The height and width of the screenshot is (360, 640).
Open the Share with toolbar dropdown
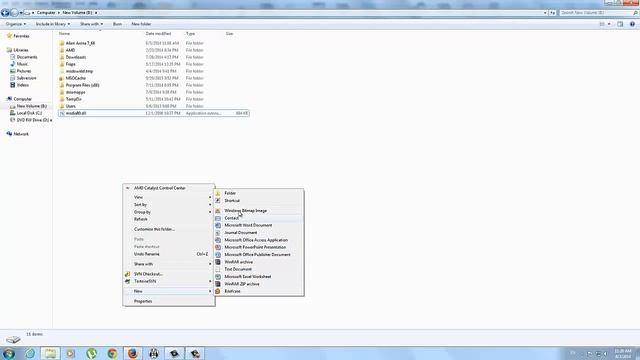[x=91, y=24]
